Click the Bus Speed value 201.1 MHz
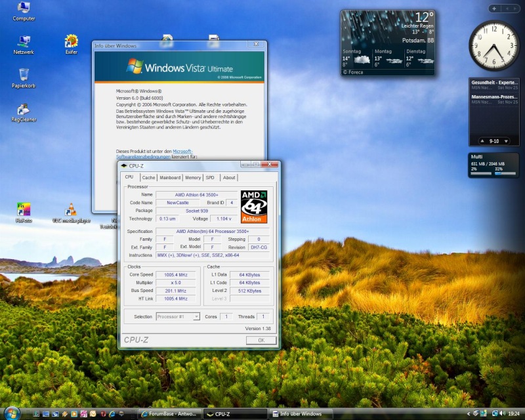This screenshot has width=525, height=420. (x=175, y=291)
